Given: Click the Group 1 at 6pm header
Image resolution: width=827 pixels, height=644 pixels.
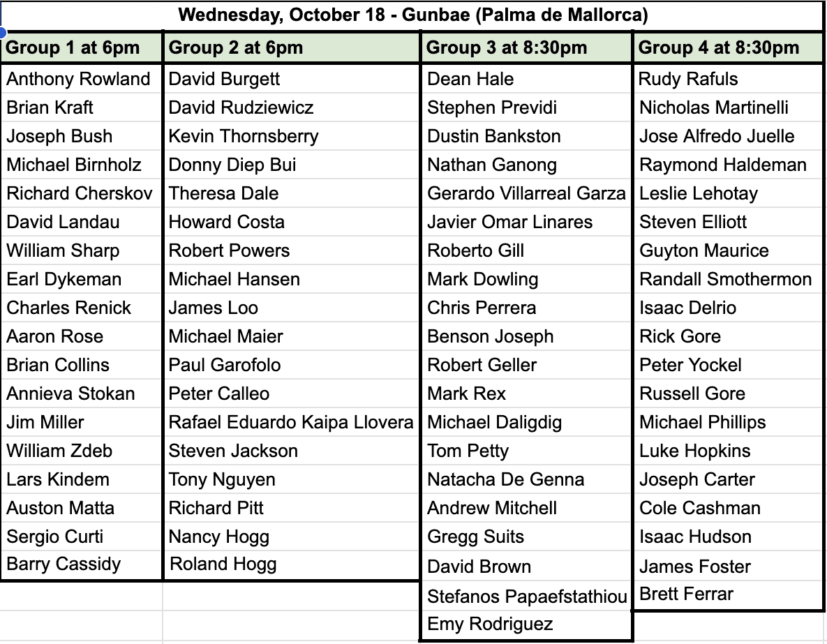Looking at the screenshot, I should click(82, 47).
